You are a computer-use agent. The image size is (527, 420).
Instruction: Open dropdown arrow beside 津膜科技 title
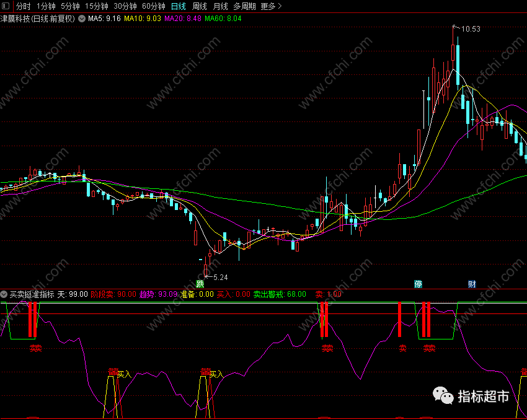pyautogui.click(x=82, y=19)
